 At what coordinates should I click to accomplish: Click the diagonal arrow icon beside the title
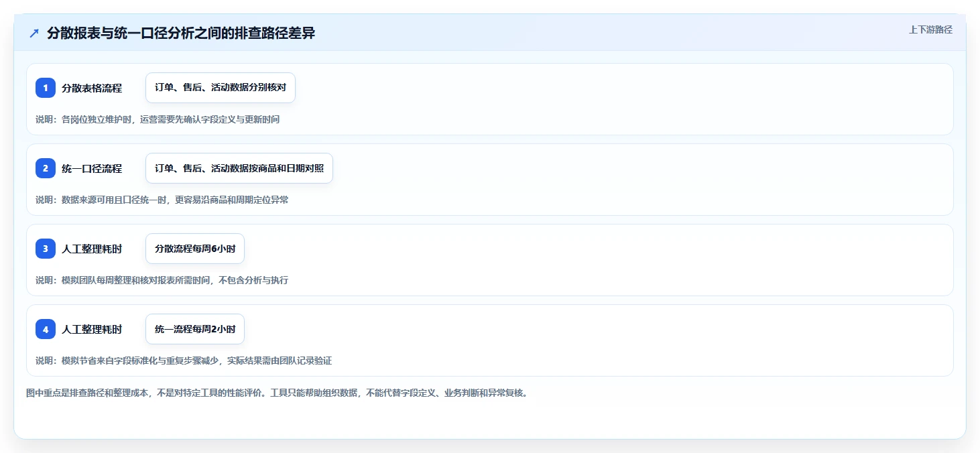(x=34, y=34)
